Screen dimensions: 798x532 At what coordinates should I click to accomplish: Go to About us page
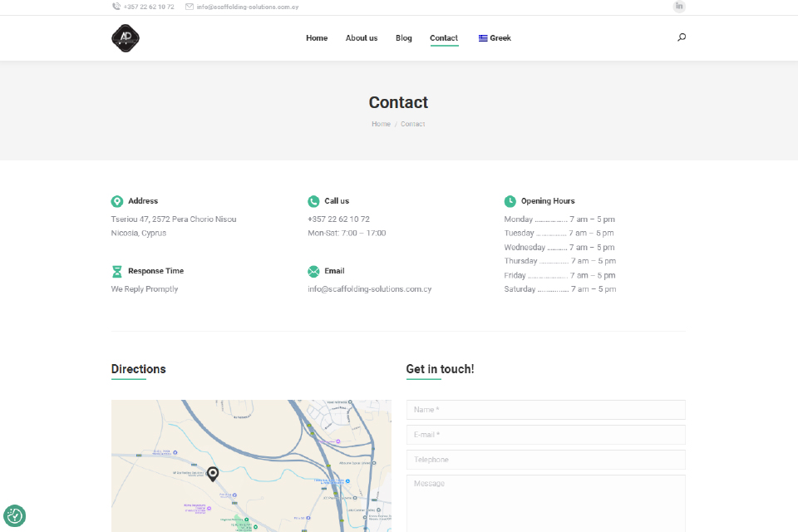pos(362,38)
